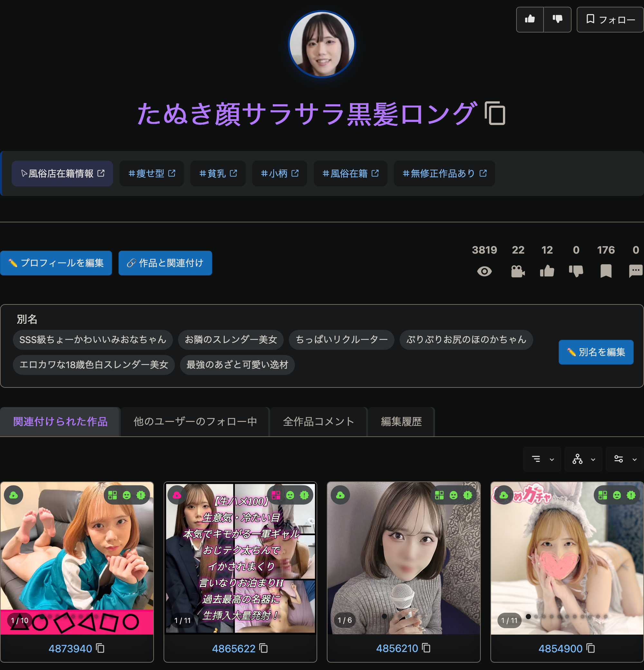
Task: Click carousel dot on fourth thumbnail
Action: tap(528, 616)
